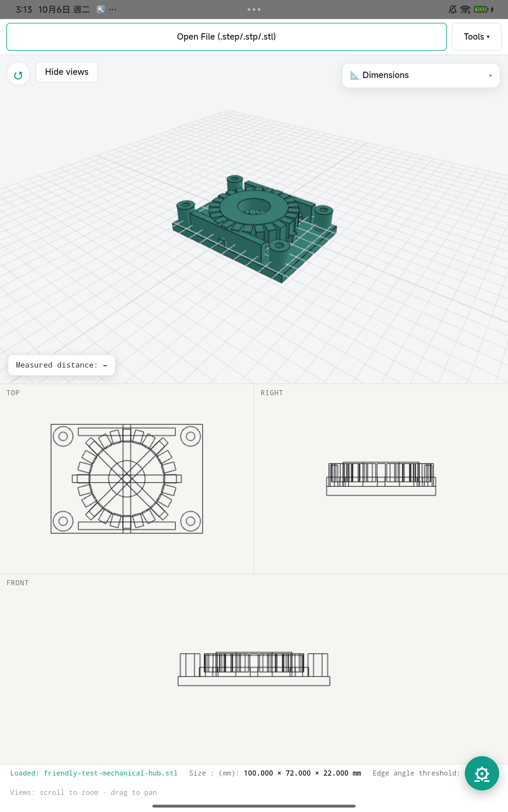Open the Tools dropdown menu
Image resolution: width=508 pixels, height=812 pixels.
click(477, 37)
